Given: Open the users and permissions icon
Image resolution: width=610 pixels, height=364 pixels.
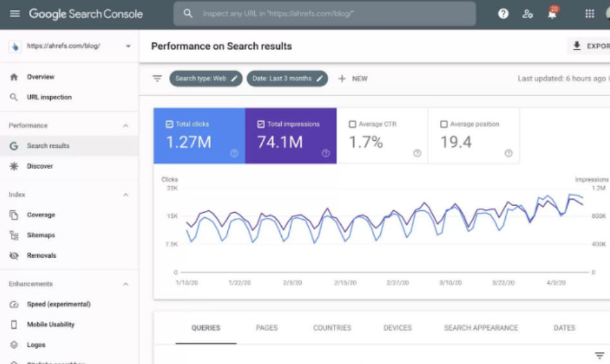Looking at the screenshot, I should pyautogui.click(x=527, y=14).
